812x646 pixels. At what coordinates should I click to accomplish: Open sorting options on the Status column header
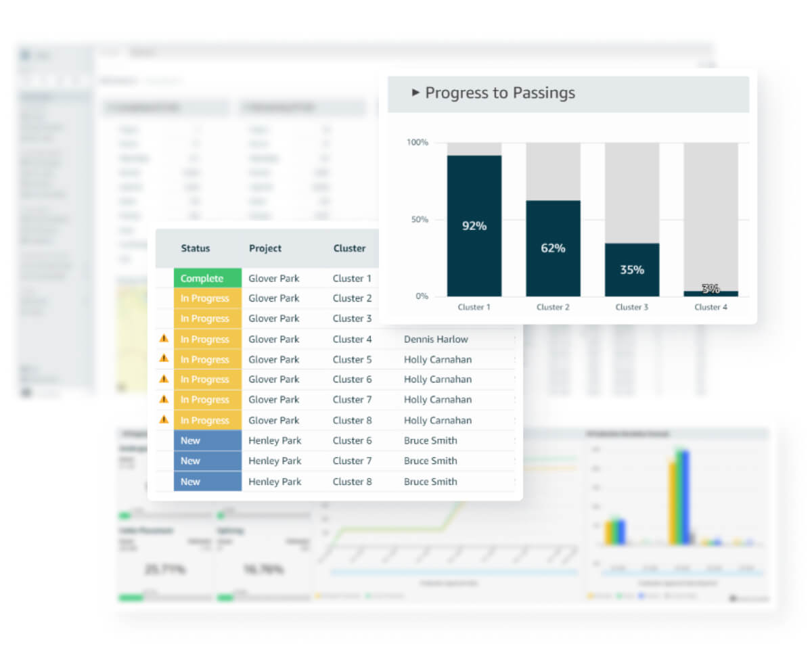(x=196, y=248)
